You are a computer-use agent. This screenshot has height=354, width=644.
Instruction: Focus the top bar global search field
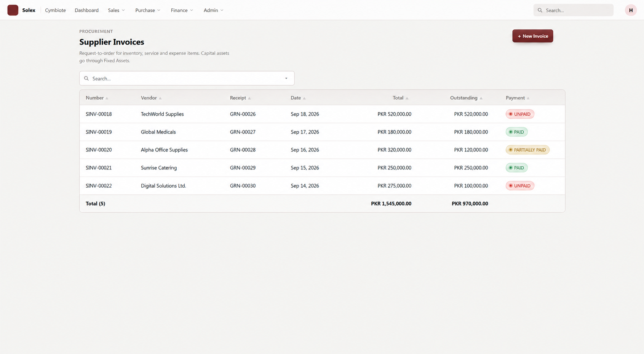[573, 10]
